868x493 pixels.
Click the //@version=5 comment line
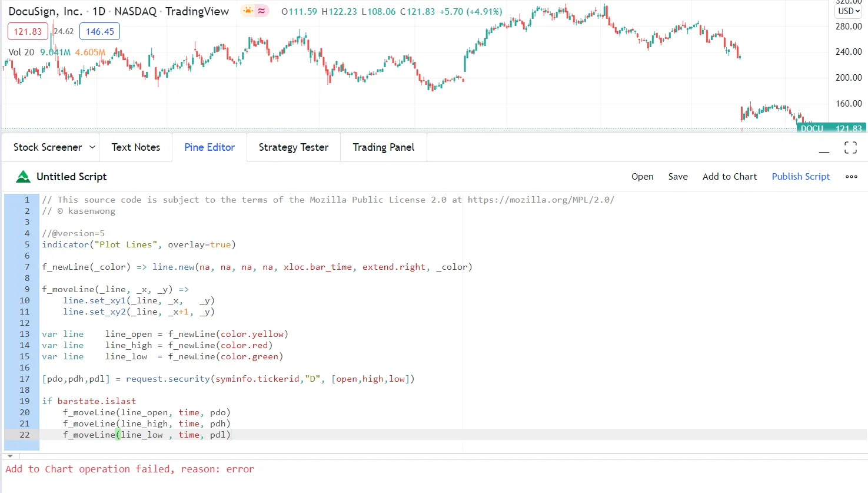click(x=73, y=234)
